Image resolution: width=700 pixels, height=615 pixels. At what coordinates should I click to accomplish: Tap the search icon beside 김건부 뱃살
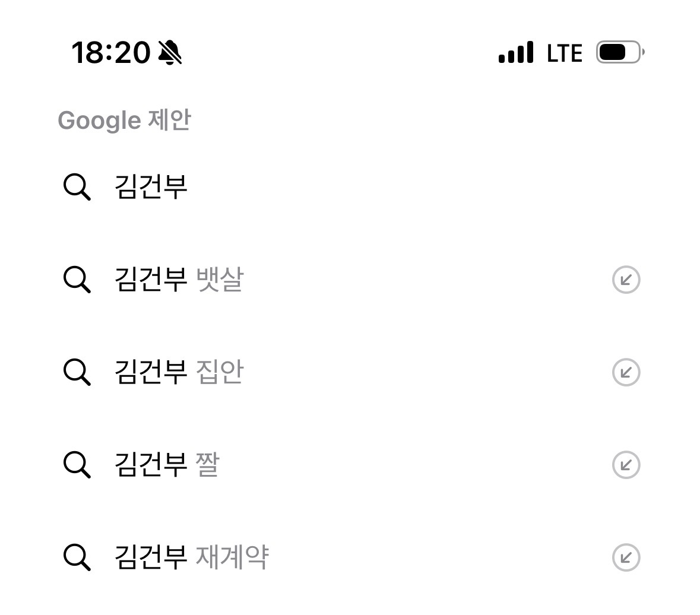pos(77,280)
